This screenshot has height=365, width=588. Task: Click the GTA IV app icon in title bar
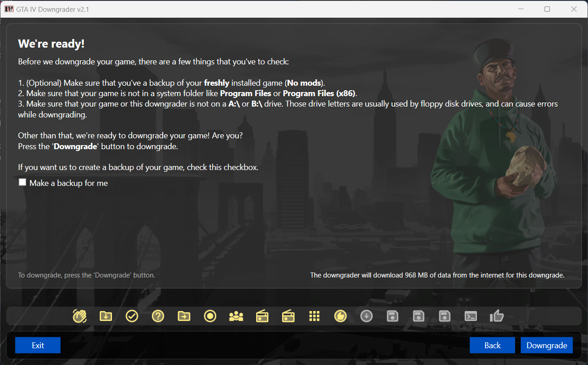tap(9, 9)
